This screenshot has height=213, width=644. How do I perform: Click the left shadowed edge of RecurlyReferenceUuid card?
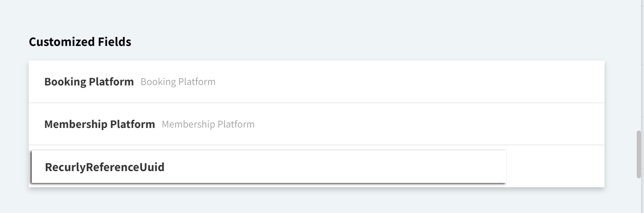(x=31, y=167)
